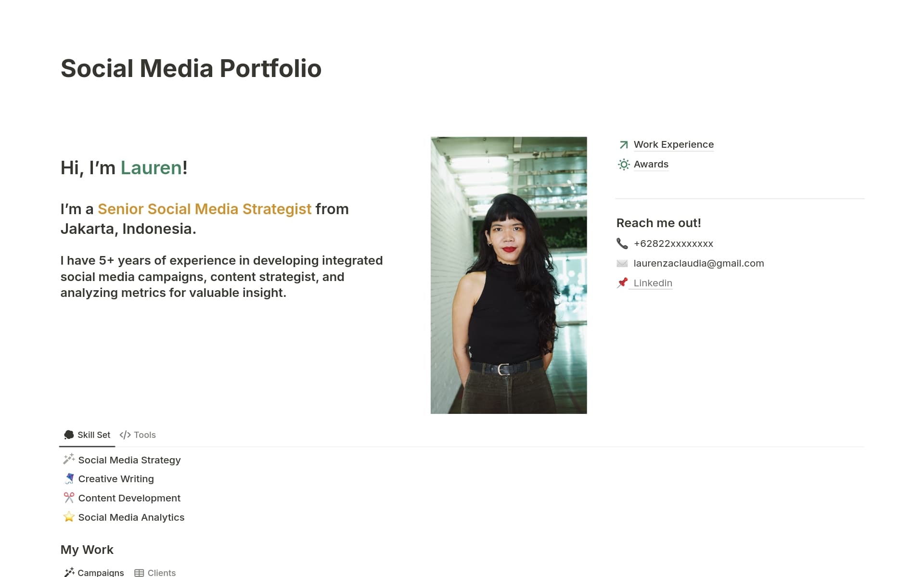
Task: Switch to the Tools tab
Action: click(x=144, y=435)
